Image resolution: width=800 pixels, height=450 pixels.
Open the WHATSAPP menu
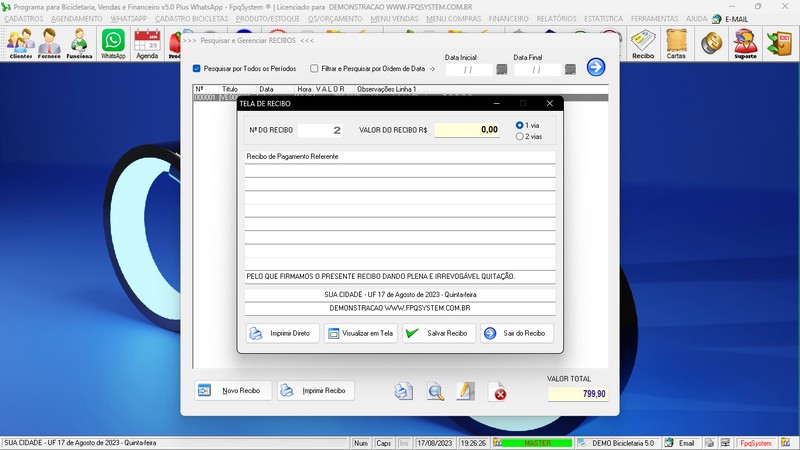pos(129,19)
